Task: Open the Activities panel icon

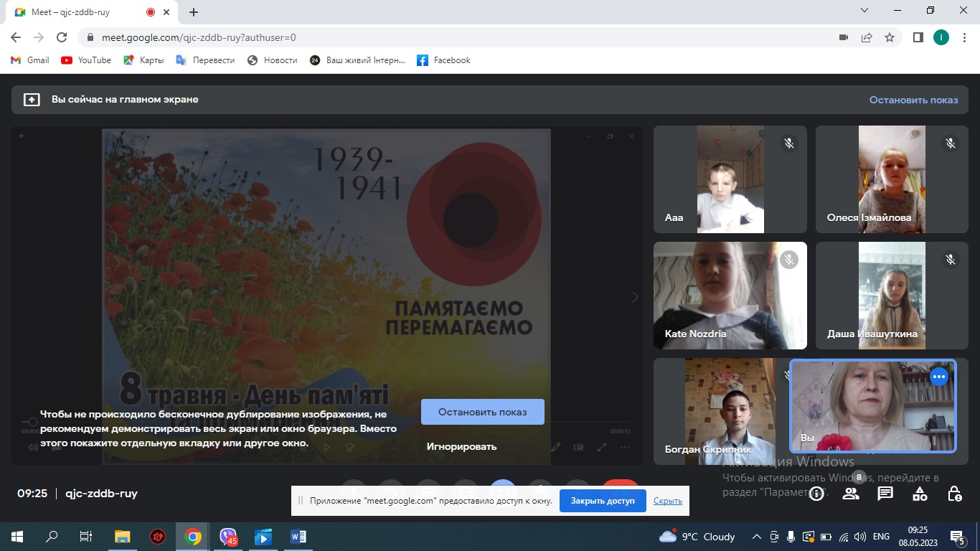Action: coord(920,493)
